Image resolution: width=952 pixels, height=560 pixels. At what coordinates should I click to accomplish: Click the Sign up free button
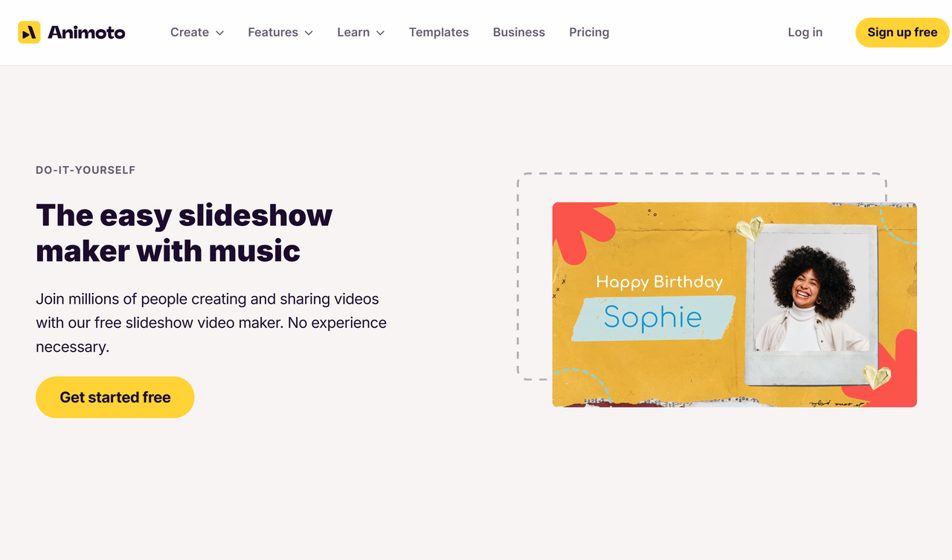click(x=902, y=32)
